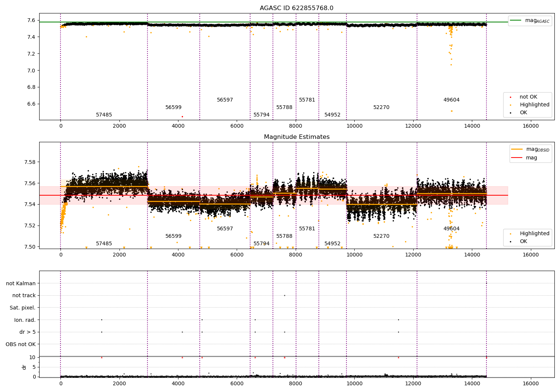Click OBSID label 55788 in Magnitude Estimates plot
The width and height of the screenshot is (560, 392).
pos(284,236)
